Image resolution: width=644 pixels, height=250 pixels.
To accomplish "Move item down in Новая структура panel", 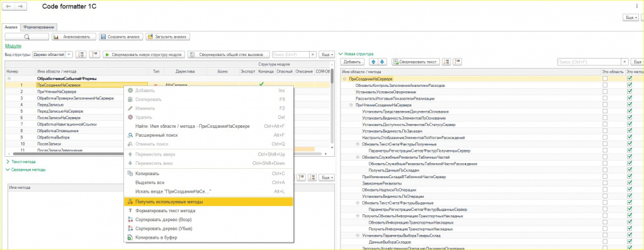I will click(381, 62).
